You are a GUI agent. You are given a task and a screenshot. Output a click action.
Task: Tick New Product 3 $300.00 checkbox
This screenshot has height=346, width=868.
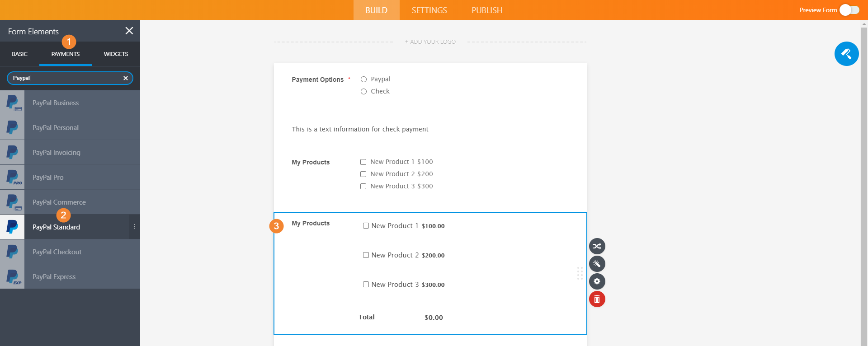pos(366,285)
